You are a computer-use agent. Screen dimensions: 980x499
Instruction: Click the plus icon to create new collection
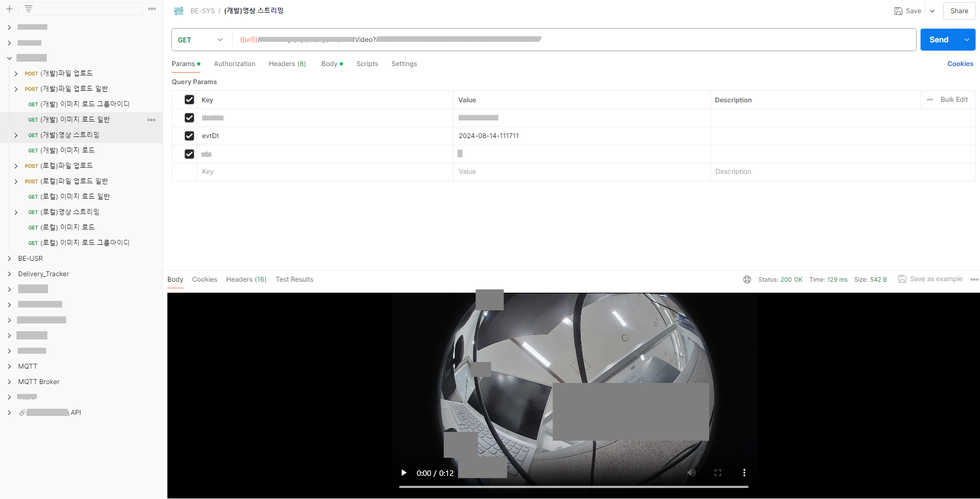pos(9,9)
